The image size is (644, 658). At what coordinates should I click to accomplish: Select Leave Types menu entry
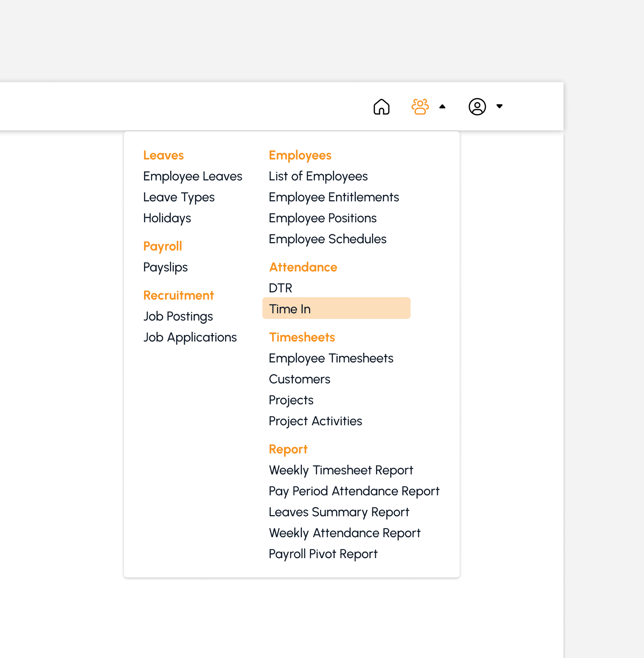point(179,197)
